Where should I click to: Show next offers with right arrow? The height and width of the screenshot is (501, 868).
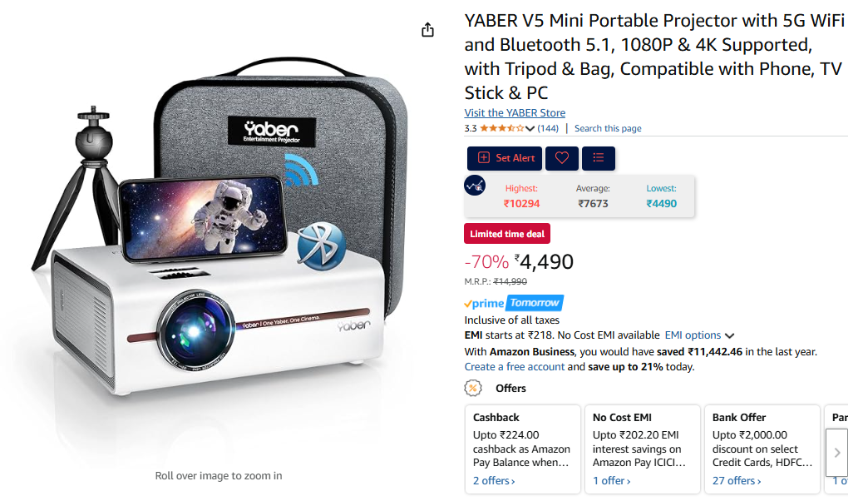click(x=837, y=452)
